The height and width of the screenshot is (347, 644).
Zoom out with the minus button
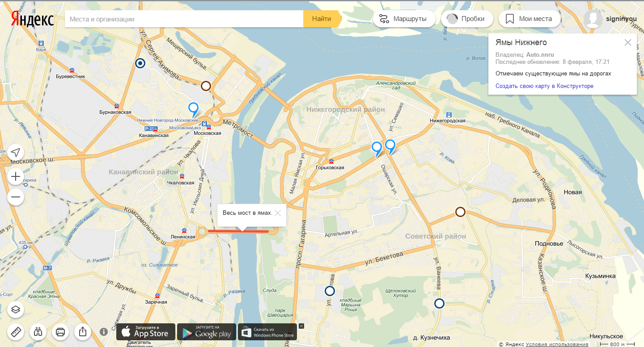click(x=16, y=196)
